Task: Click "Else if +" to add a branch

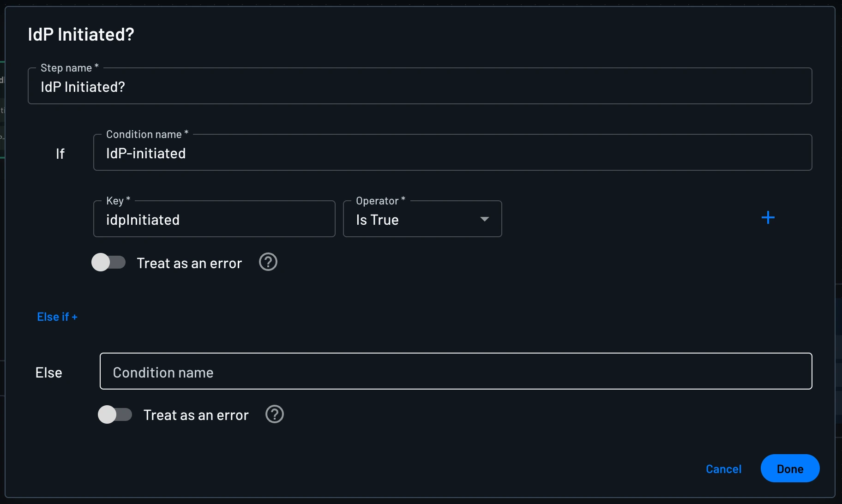Action: (x=57, y=317)
